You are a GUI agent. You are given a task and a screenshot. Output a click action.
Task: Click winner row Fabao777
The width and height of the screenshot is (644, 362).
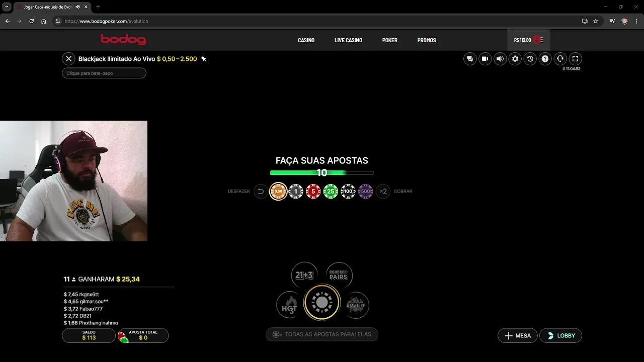pyautogui.click(x=83, y=309)
